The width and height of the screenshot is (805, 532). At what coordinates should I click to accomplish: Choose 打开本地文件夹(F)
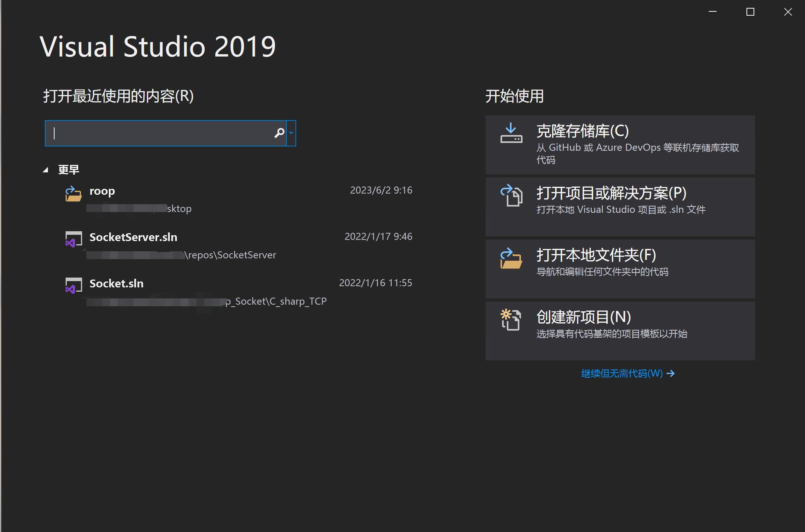point(620,269)
